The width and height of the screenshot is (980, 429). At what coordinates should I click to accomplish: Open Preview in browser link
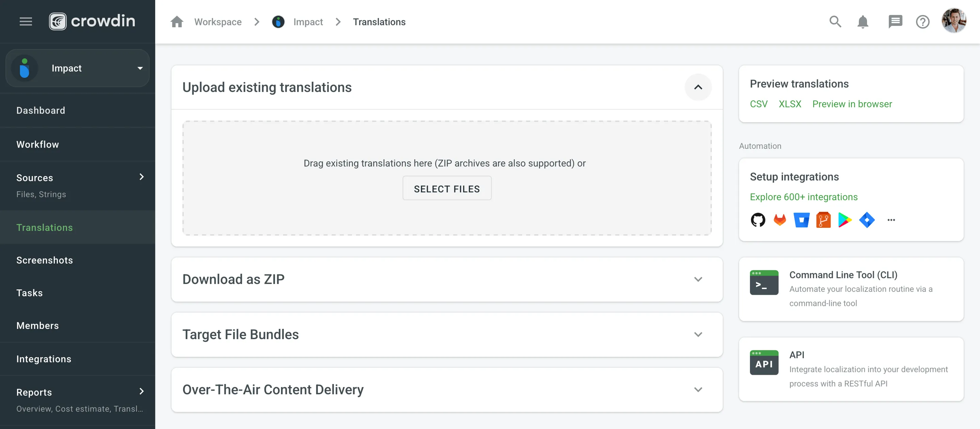[x=852, y=104]
